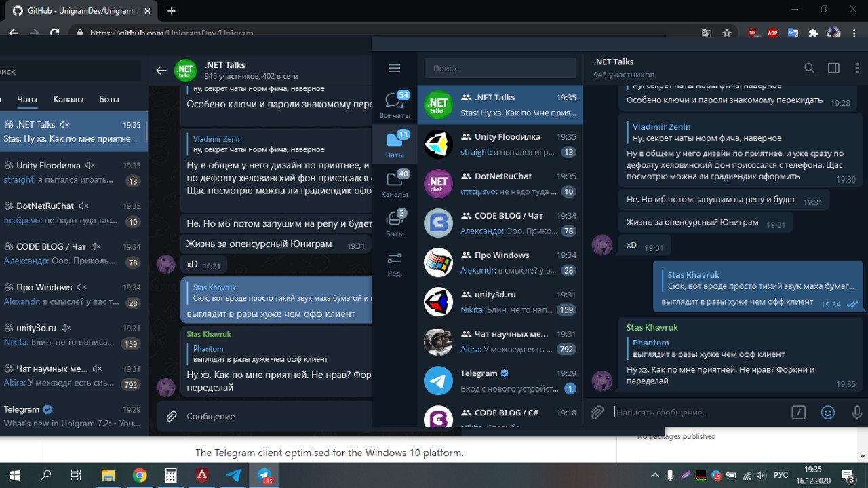Screen dimensions: 868x488
Task: Switch to Unigram 'Боты' tab
Action: (109, 99)
